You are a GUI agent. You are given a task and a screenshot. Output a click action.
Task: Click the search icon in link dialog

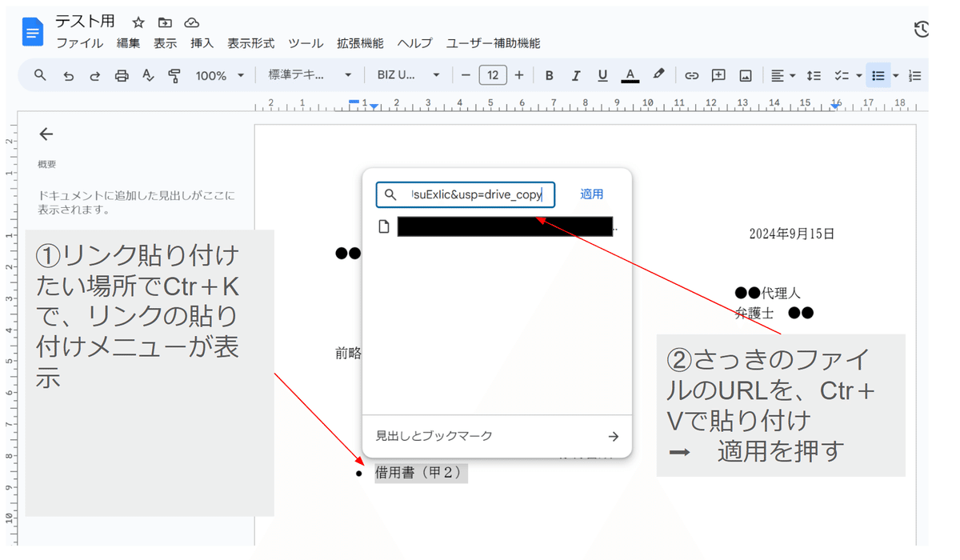click(x=390, y=194)
